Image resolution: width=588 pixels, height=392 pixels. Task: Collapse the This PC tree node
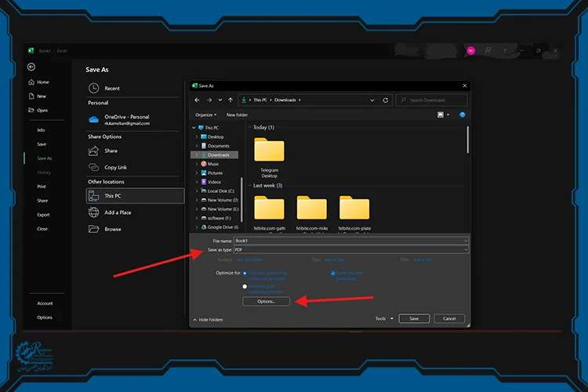click(194, 128)
